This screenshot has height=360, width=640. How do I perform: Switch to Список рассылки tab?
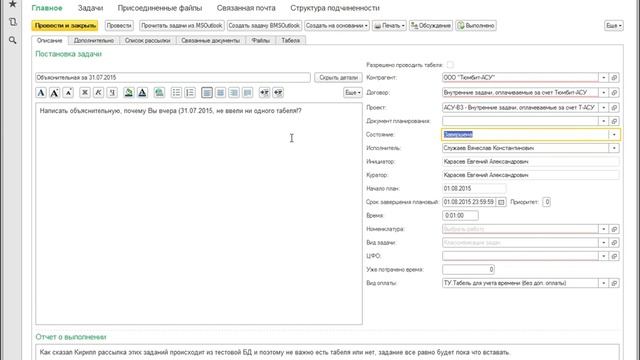147,40
